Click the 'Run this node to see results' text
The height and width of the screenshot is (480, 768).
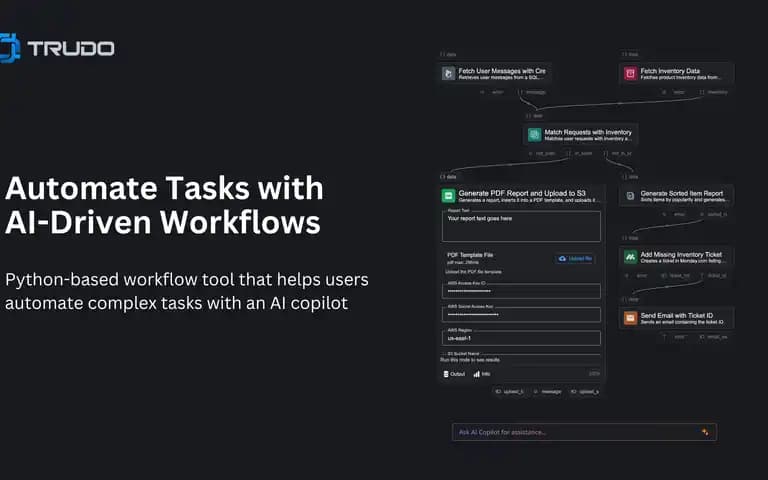tap(470, 360)
